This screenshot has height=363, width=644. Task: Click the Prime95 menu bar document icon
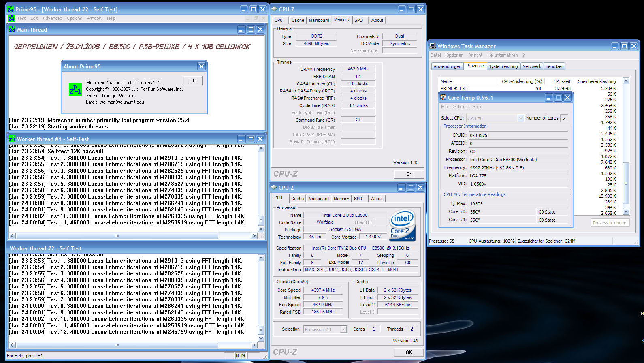[11, 18]
